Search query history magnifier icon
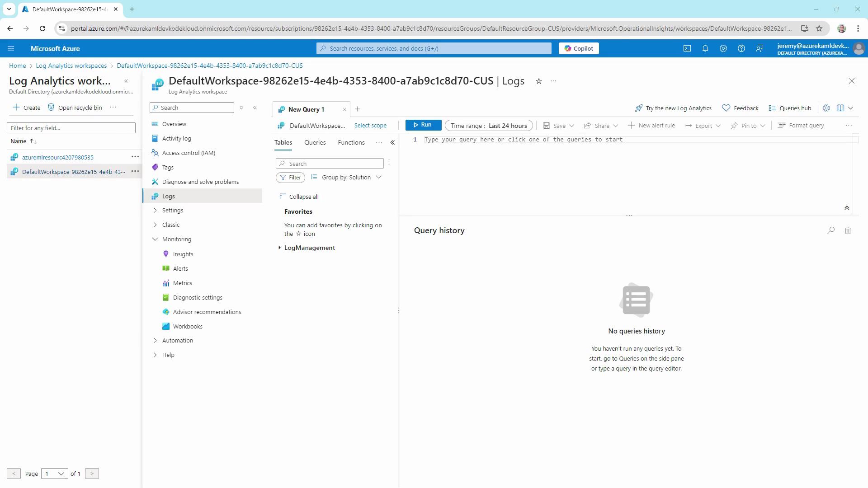The width and height of the screenshot is (868, 488). pyautogui.click(x=830, y=230)
